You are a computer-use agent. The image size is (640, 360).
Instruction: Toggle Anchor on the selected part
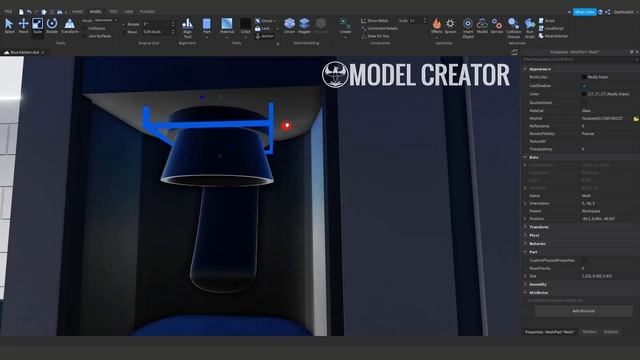click(264, 36)
